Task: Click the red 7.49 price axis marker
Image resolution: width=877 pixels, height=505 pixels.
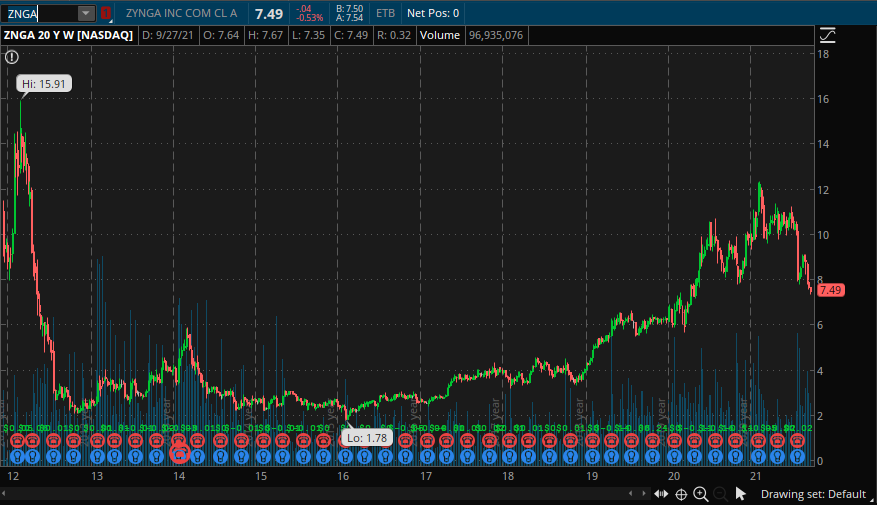Action: click(830, 290)
